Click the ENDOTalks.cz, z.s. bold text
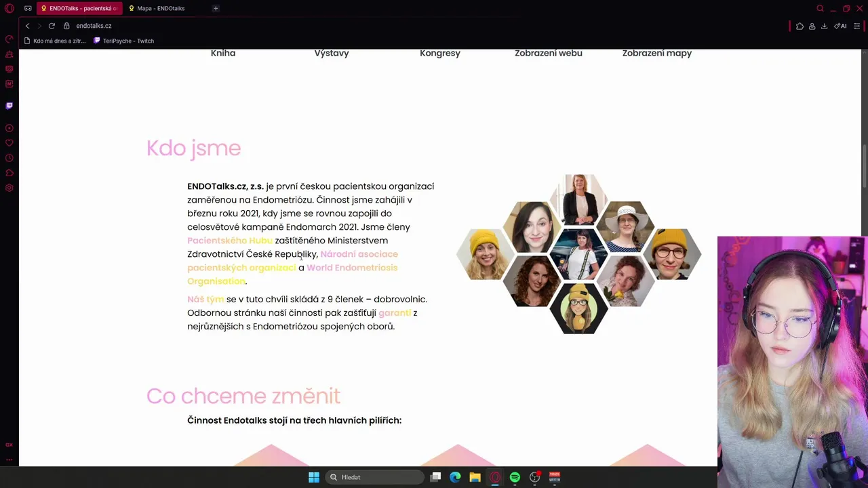The height and width of the screenshot is (488, 868). point(225,186)
